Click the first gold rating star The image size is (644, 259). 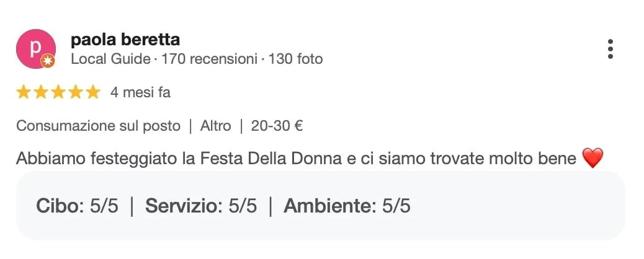click(x=24, y=92)
